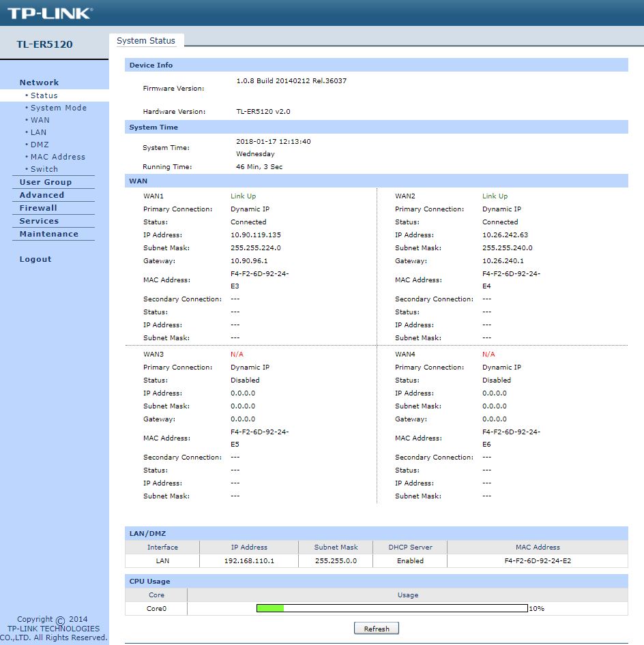Select the System Status tab

146,41
